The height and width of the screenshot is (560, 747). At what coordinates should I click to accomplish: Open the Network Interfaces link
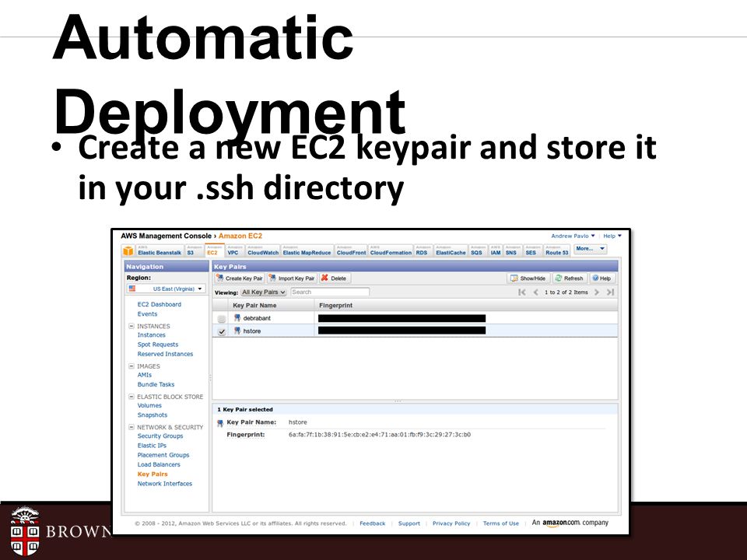click(165, 483)
